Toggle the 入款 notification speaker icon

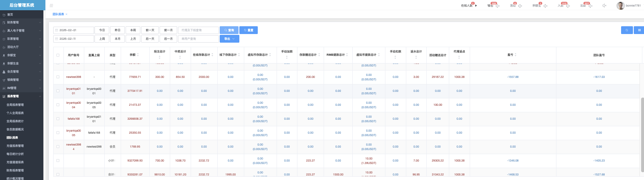pos(568,6)
